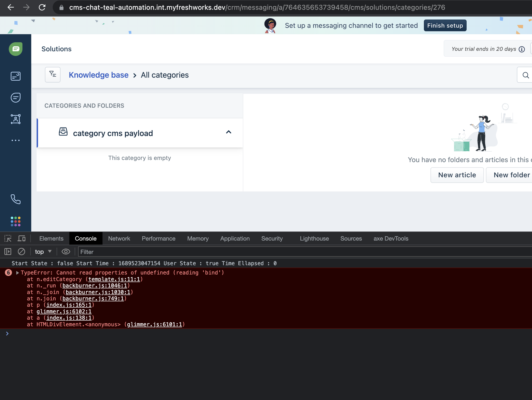
Task: Toggle the console live expression eye
Action: [x=66, y=252]
